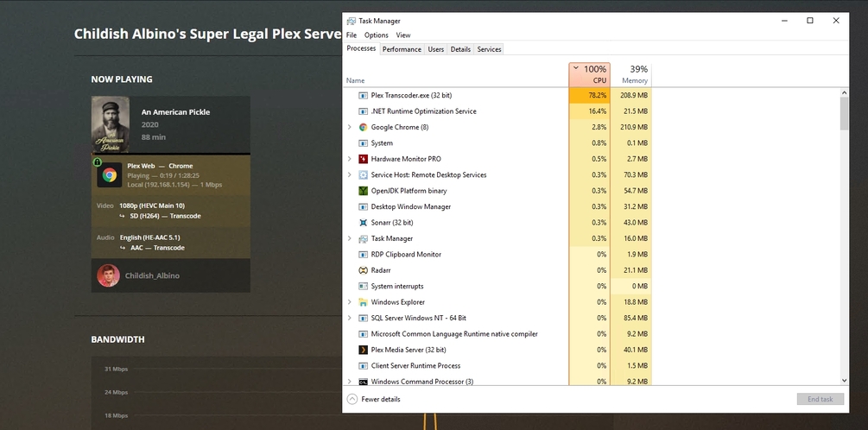Click the BANDWIDTH heading in Plex
The width and height of the screenshot is (868, 430).
tap(118, 340)
